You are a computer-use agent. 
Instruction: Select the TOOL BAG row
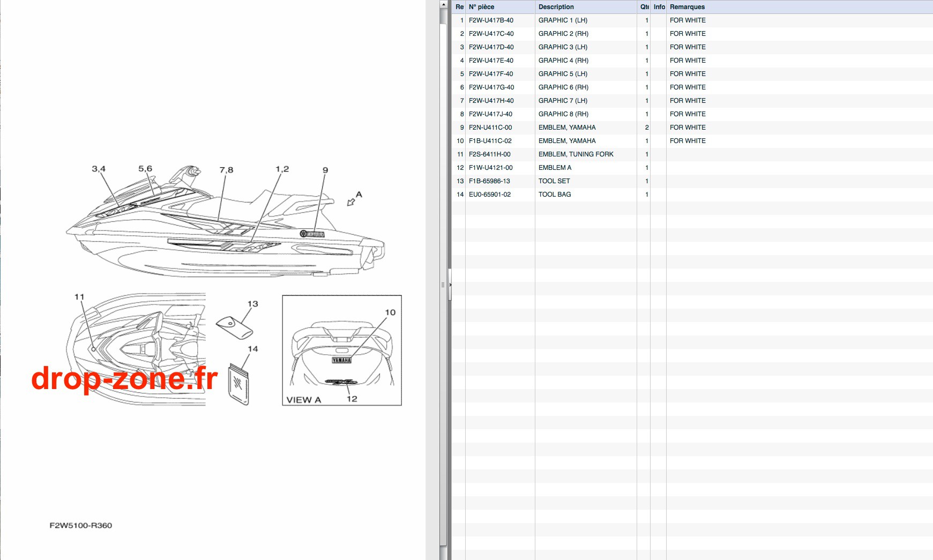[x=692, y=195]
